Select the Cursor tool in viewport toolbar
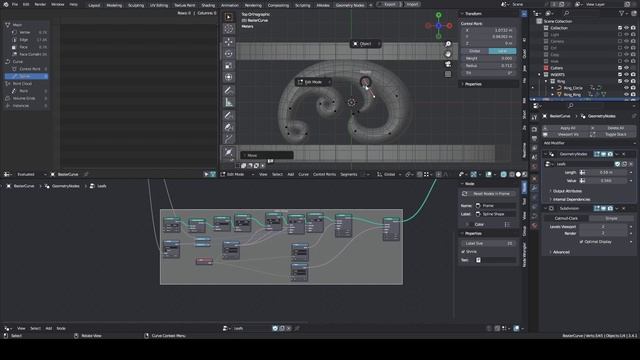 click(x=229, y=29)
